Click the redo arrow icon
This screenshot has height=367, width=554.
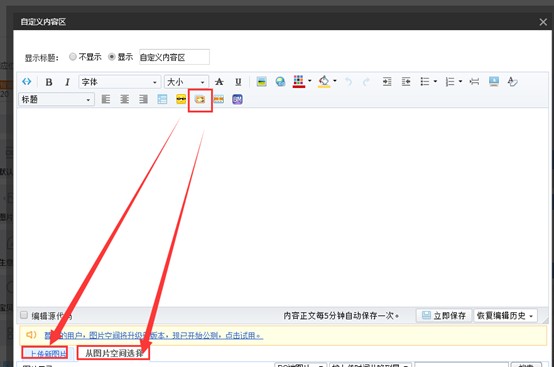(x=366, y=82)
